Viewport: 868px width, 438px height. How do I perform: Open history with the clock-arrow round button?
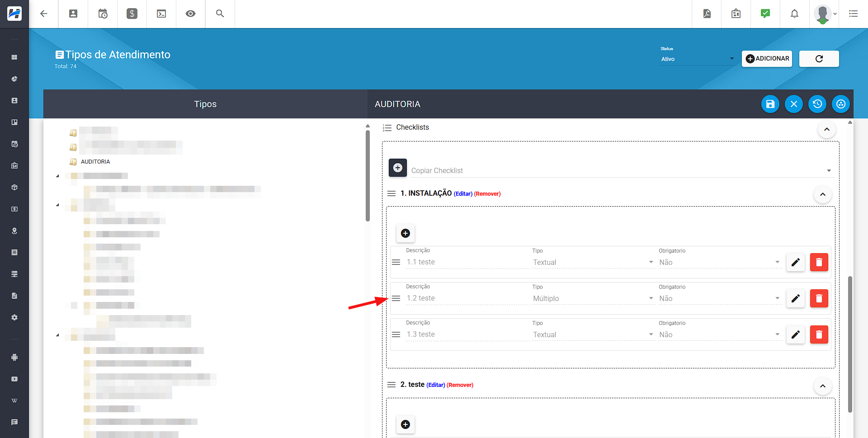pos(817,104)
